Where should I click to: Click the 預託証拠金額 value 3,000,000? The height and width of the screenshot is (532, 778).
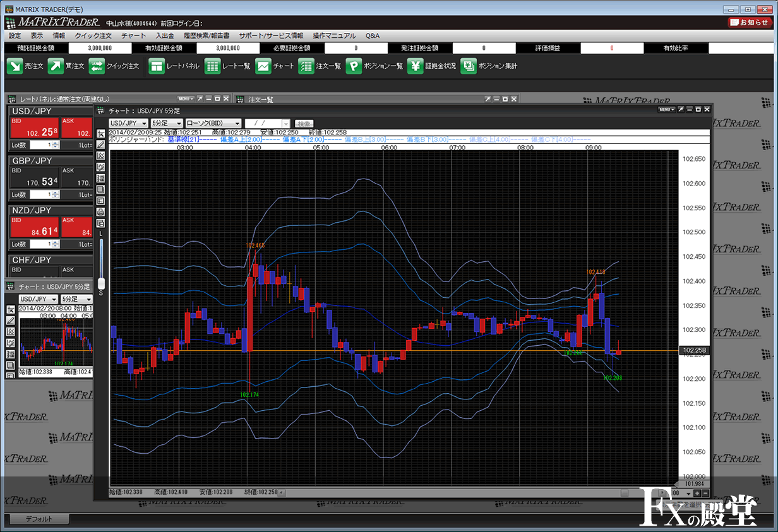pos(100,48)
